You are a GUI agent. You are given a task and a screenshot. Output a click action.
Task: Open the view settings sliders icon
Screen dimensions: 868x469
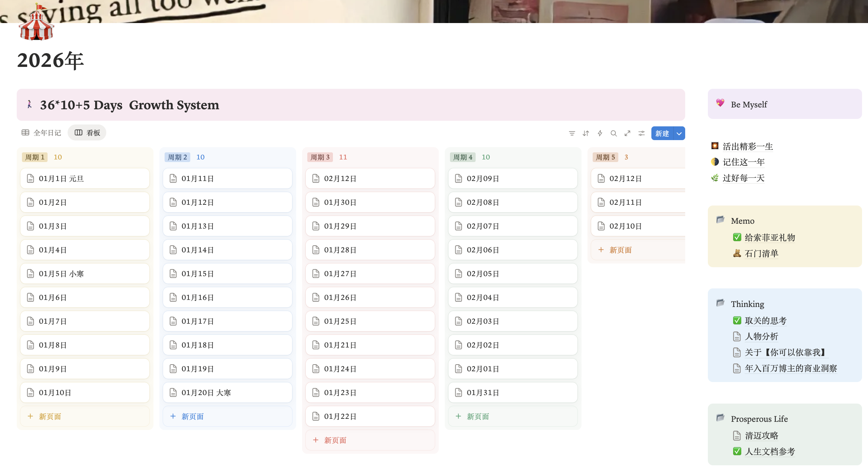641,133
